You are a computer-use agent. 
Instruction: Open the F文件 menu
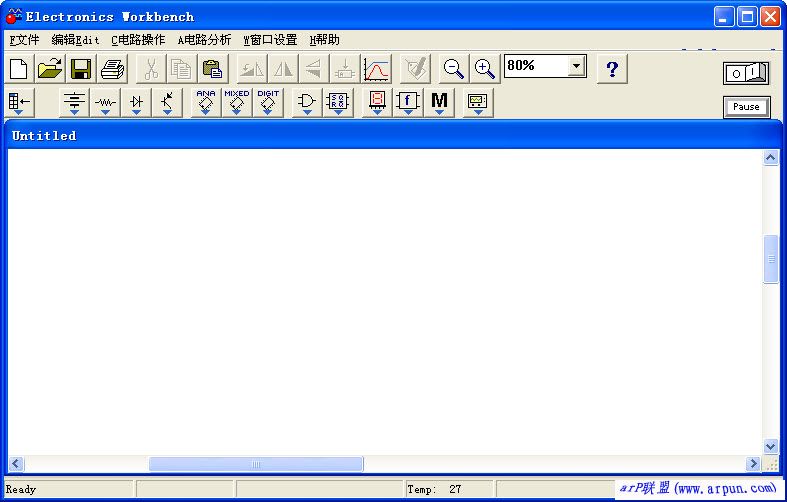(x=24, y=40)
